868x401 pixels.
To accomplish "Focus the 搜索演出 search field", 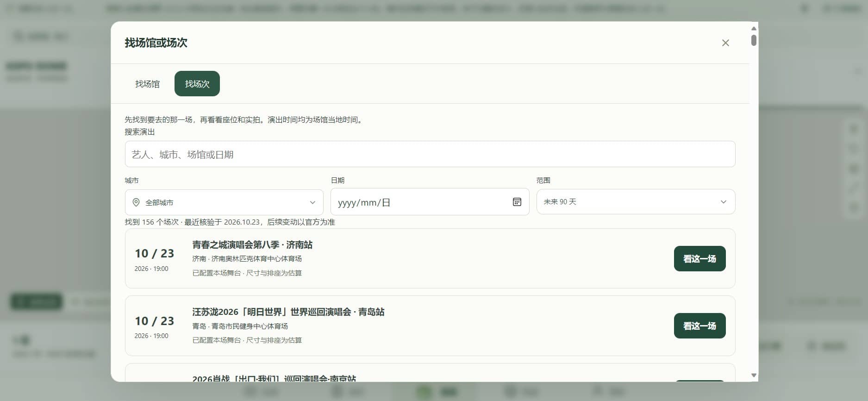I will tap(430, 154).
